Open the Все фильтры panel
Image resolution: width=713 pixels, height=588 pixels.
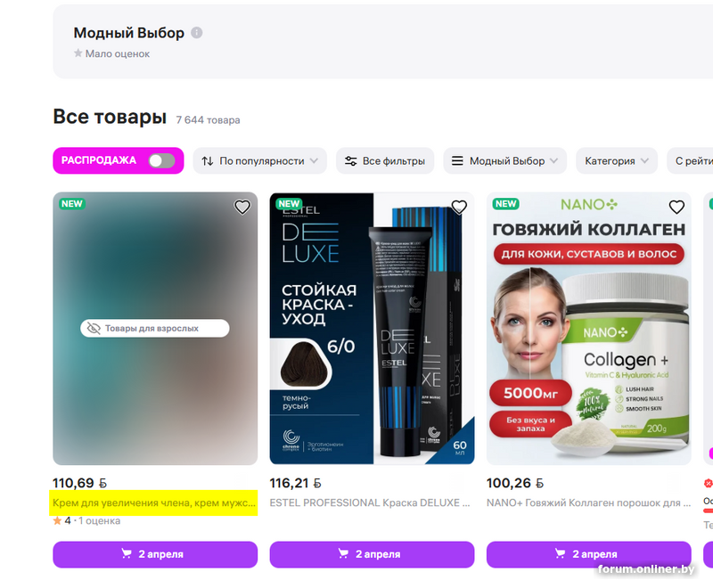385,161
